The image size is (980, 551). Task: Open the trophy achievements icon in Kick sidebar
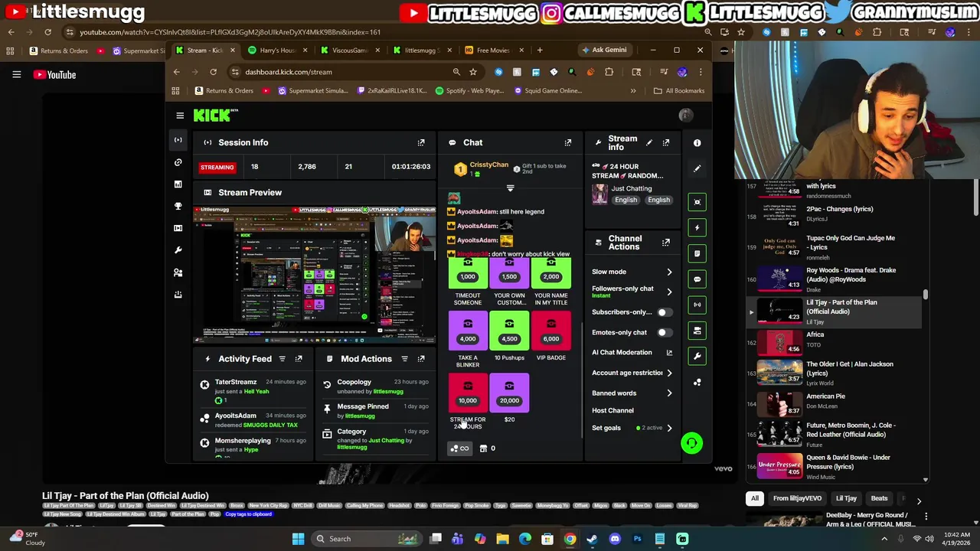(x=178, y=207)
